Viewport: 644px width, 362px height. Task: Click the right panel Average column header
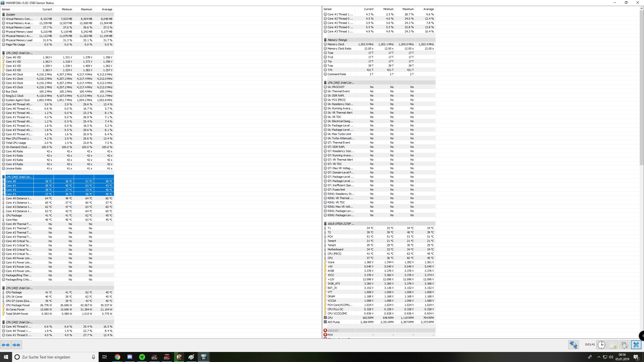tap(428, 9)
